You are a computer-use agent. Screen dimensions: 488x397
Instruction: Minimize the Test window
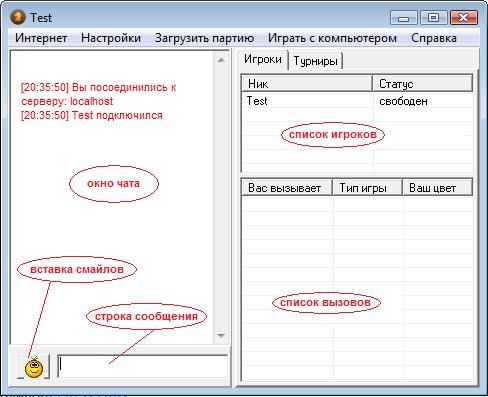coord(403,18)
